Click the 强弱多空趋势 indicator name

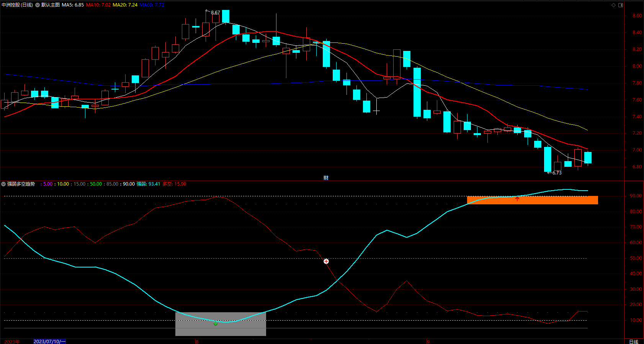21,184
